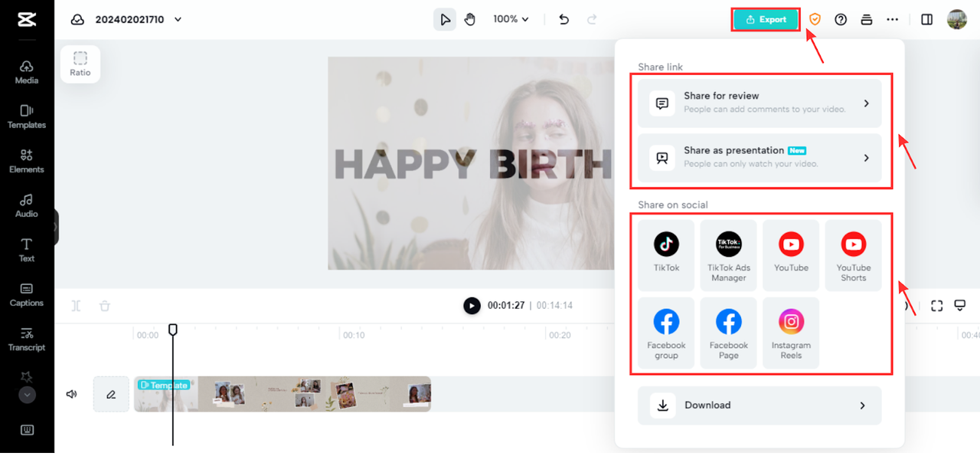This screenshot has height=456, width=980.
Task: Share to Instagram Reels
Action: pos(791,333)
